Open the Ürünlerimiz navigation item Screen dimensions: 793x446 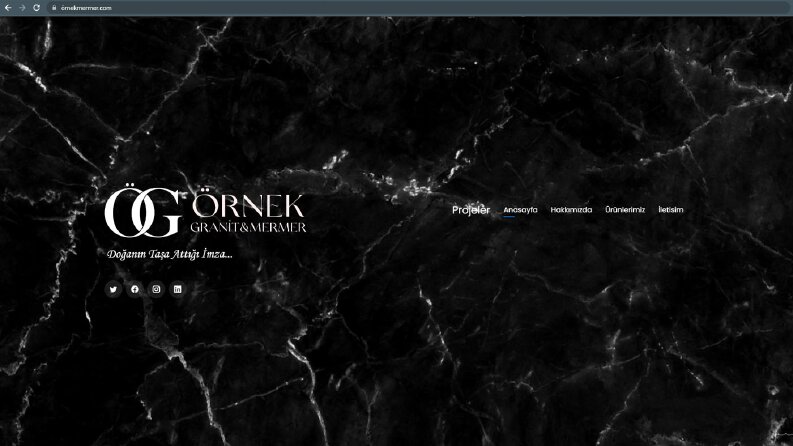point(625,210)
